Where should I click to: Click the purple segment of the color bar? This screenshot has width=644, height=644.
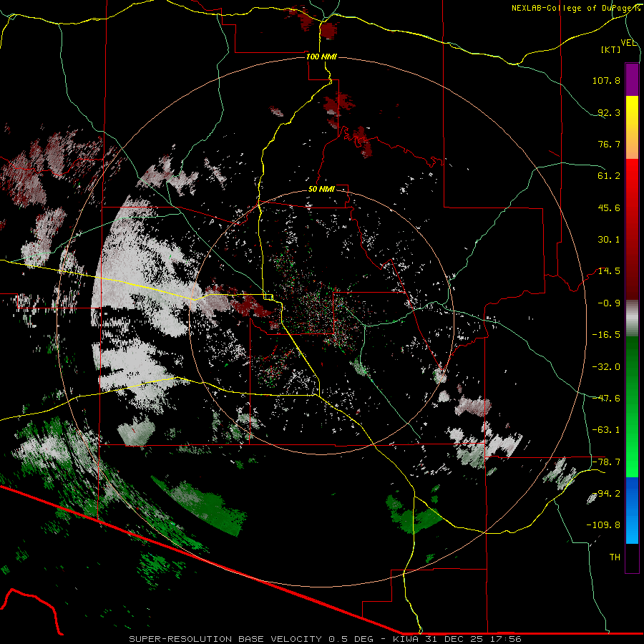pyautogui.click(x=632, y=79)
